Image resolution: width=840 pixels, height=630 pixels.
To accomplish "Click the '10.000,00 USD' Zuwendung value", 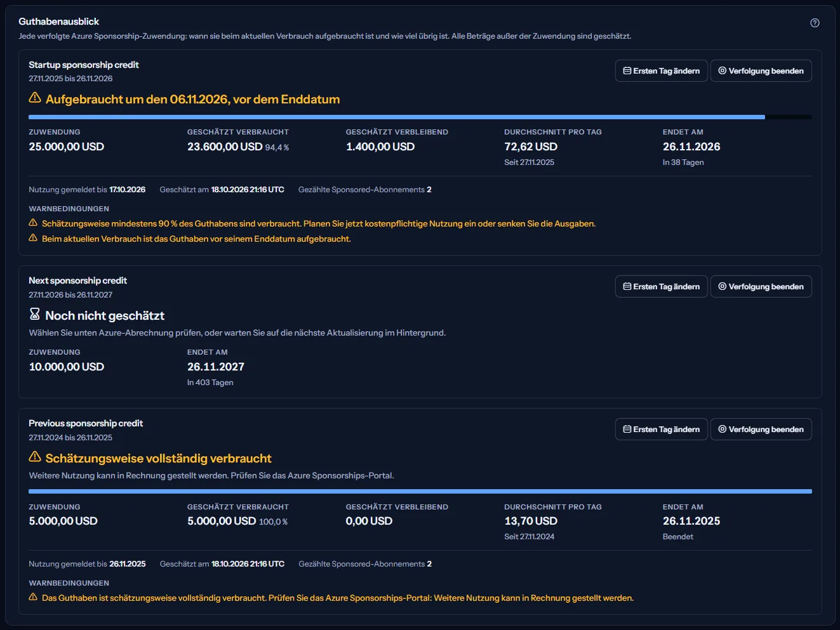I will tap(66, 367).
